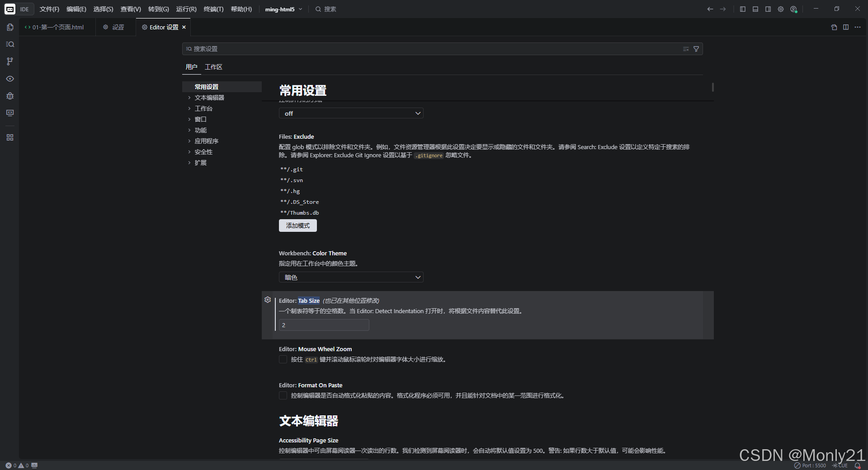Close the Editor 设置 tab
The image size is (868, 470).
(184, 27)
